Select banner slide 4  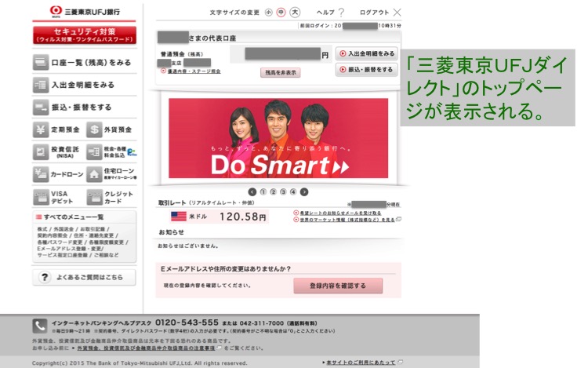coord(294,192)
